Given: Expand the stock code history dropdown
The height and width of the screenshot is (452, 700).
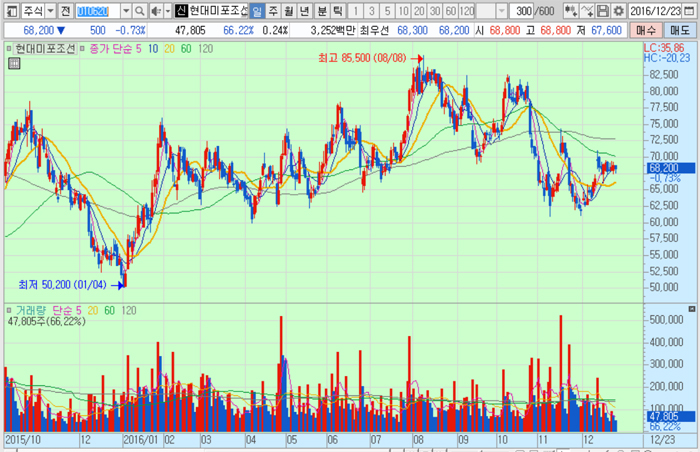Looking at the screenshot, I should 127,11.
